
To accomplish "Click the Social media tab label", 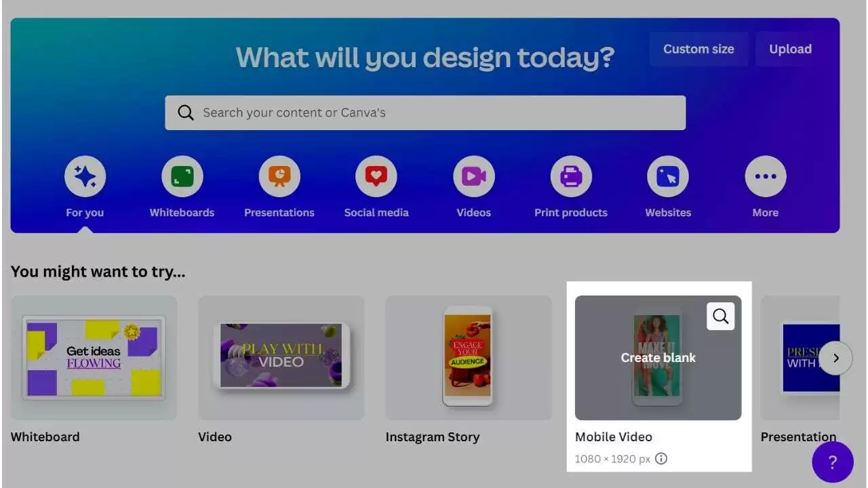I will (x=376, y=213).
